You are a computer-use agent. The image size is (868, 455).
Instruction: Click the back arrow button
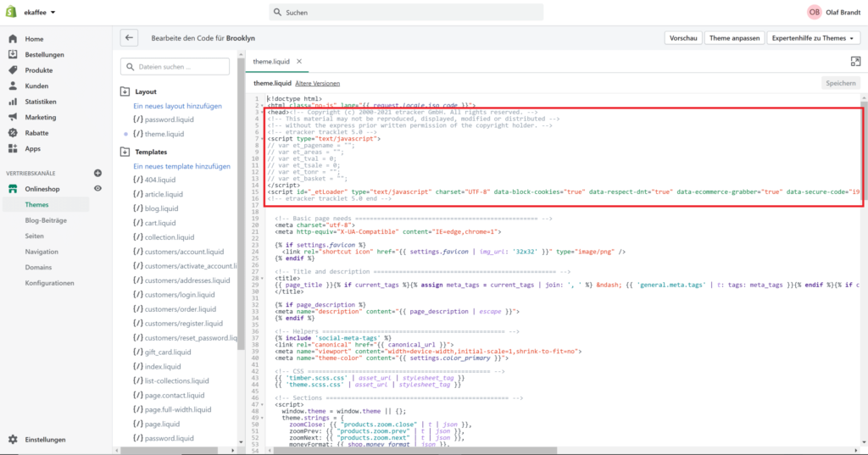[x=129, y=37]
